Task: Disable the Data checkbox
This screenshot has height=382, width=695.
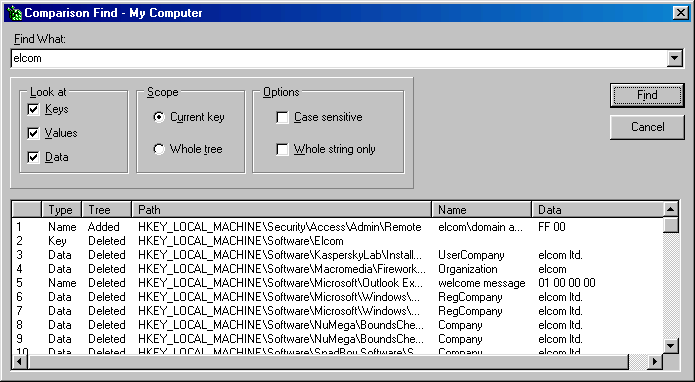Action: point(33,157)
